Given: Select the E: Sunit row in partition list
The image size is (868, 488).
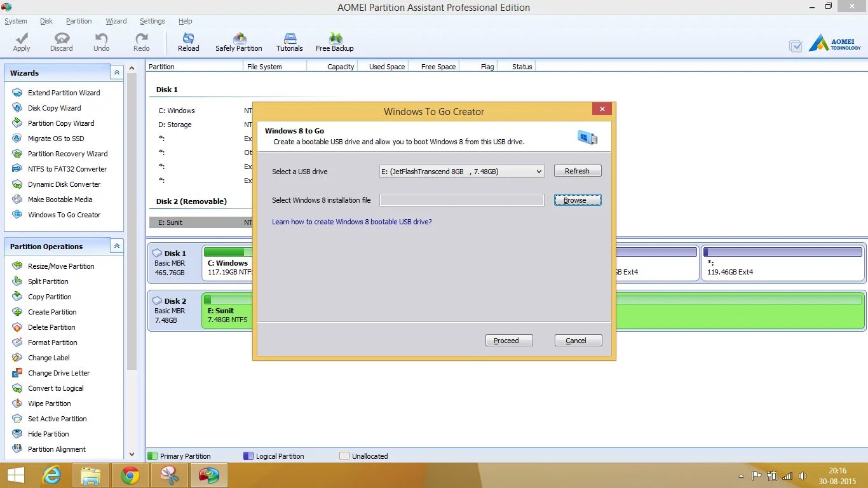Looking at the screenshot, I should 200,222.
